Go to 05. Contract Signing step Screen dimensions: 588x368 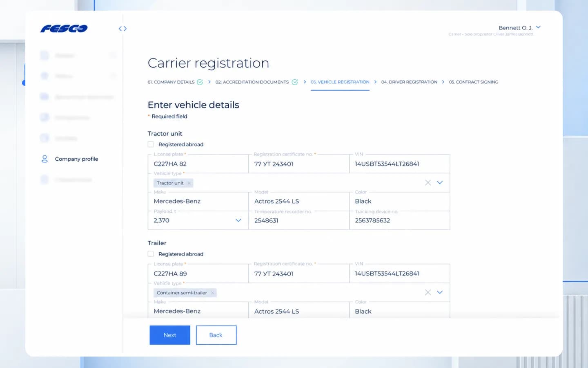pos(474,82)
